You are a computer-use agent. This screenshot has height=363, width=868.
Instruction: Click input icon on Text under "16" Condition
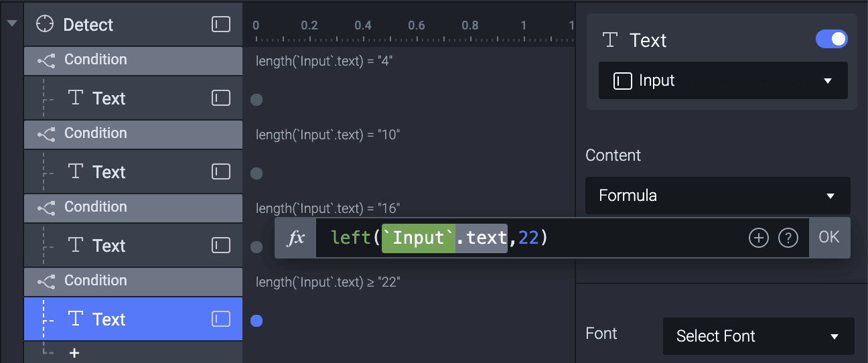pos(221,246)
